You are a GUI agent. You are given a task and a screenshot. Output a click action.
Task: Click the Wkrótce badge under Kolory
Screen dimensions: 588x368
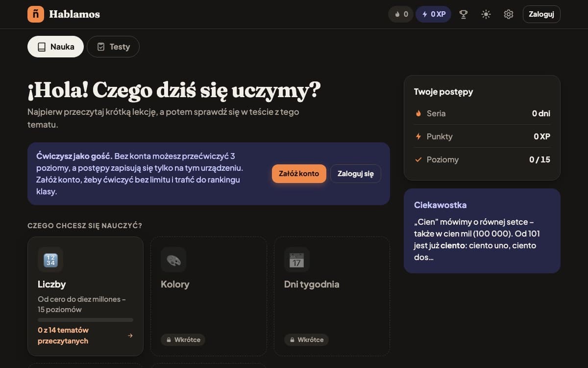click(183, 340)
